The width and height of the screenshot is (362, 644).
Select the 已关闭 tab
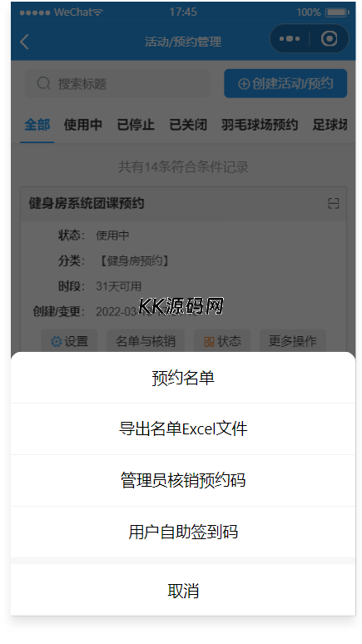pyautogui.click(x=188, y=125)
